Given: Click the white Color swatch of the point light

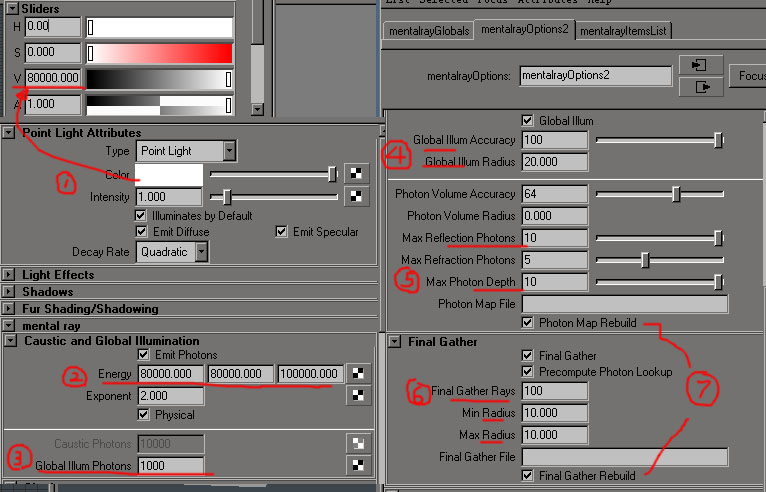Looking at the screenshot, I should 169,174.
